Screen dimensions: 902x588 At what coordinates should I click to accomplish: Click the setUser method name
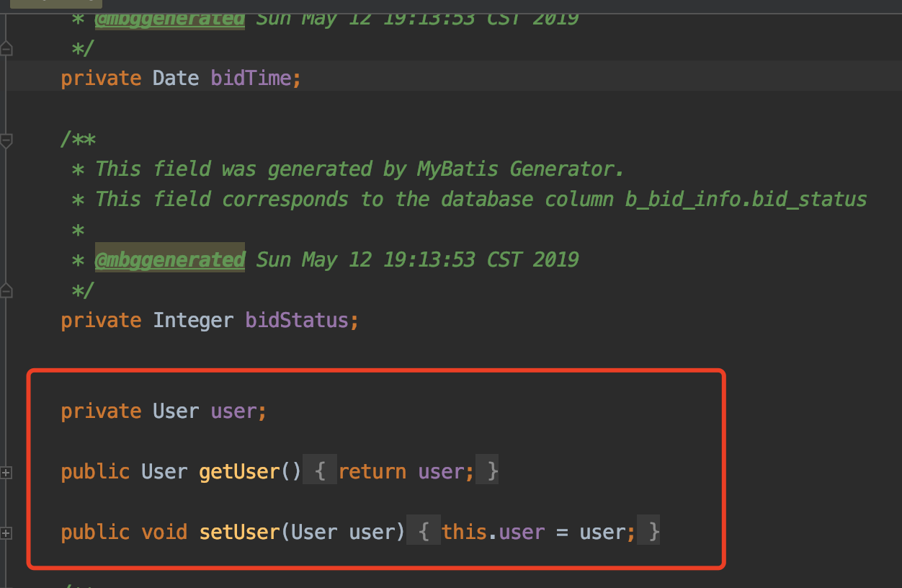239,533
